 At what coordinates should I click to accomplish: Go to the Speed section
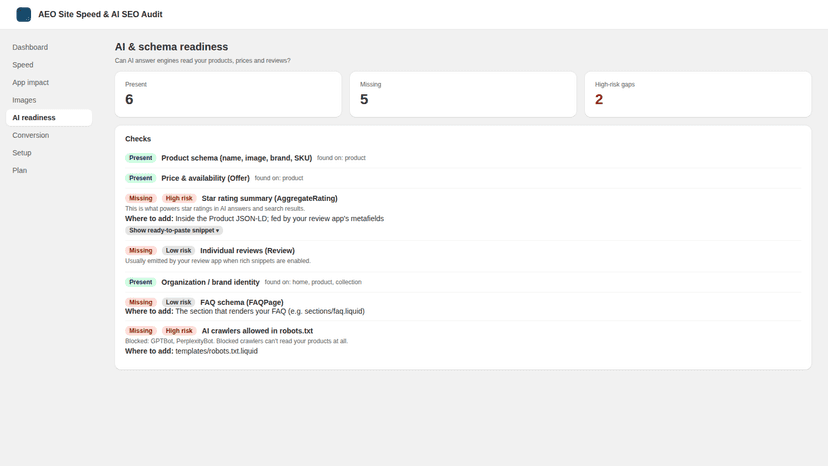(23, 65)
